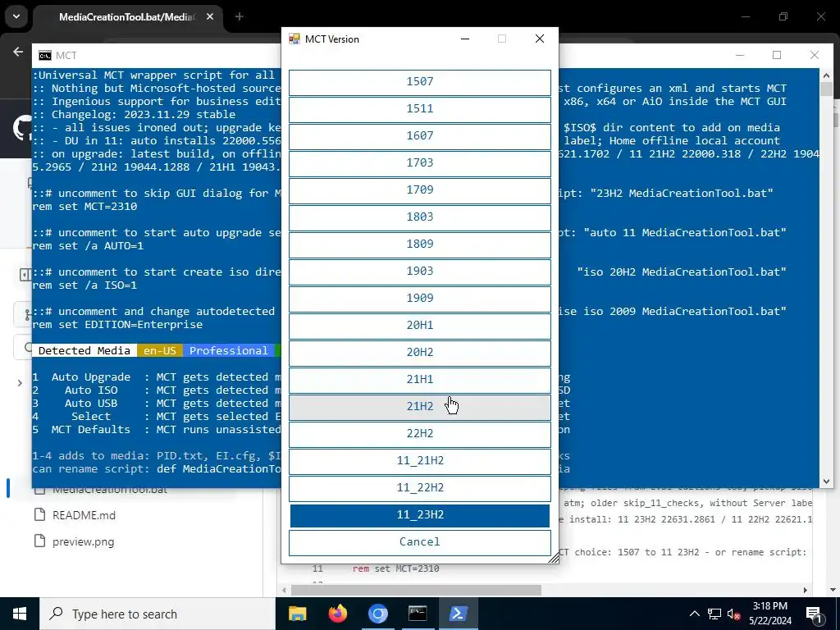Open Chromium browser from the taskbar
840x630 pixels.
tap(377, 614)
